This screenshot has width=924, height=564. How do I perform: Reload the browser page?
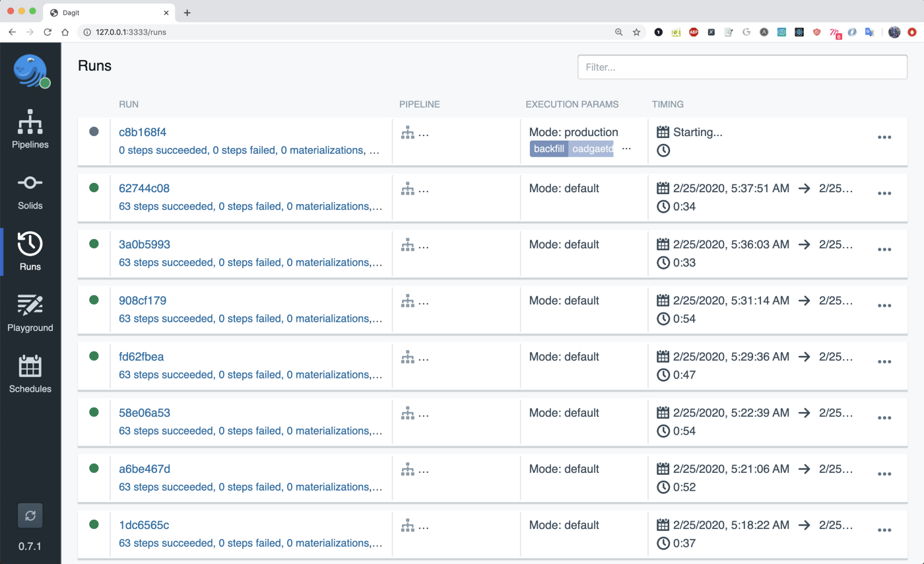[x=48, y=32]
